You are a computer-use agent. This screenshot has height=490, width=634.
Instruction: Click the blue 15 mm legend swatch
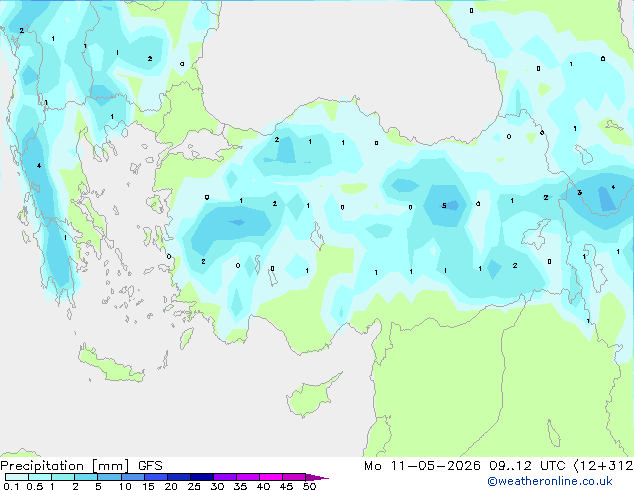pyautogui.click(x=156, y=477)
